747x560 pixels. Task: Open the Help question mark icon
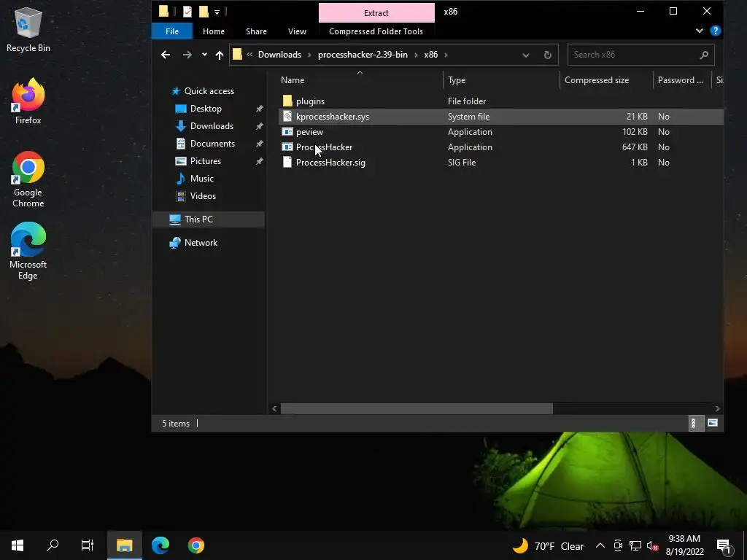715,31
